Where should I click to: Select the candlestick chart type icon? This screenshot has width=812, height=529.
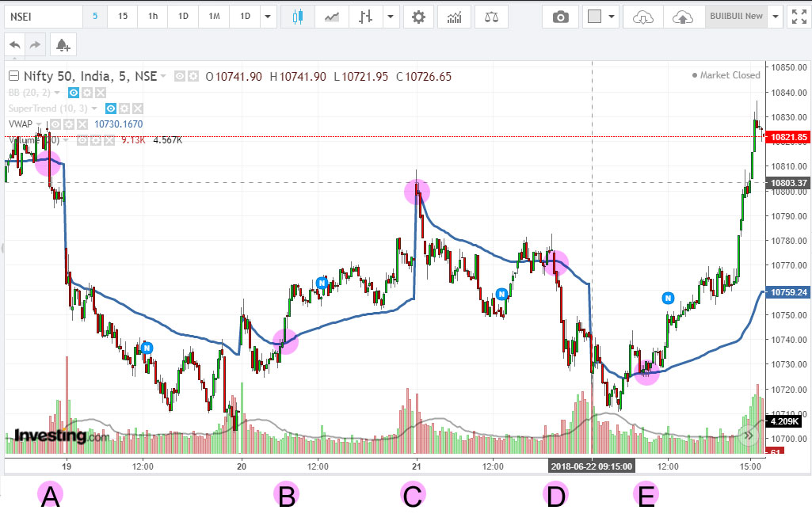(x=299, y=16)
